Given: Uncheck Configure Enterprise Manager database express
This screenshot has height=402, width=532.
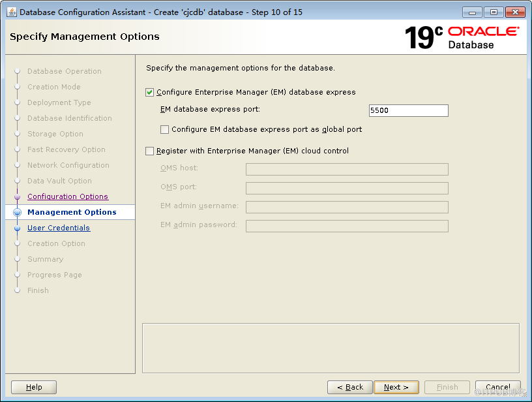Looking at the screenshot, I should point(150,93).
